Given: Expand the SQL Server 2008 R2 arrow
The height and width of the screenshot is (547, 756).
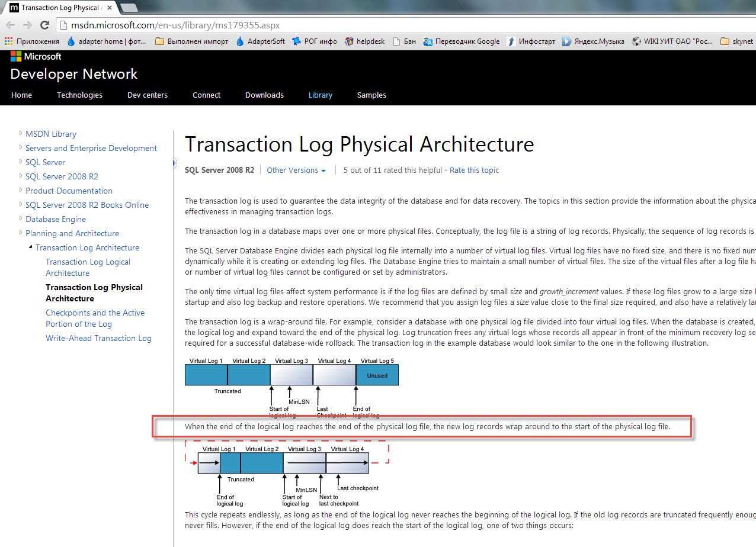Looking at the screenshot, I should 21,176.
